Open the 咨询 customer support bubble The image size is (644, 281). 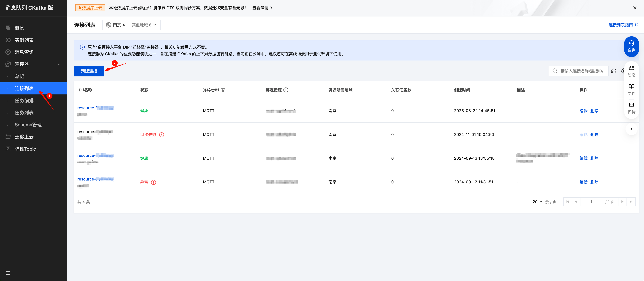631,46
